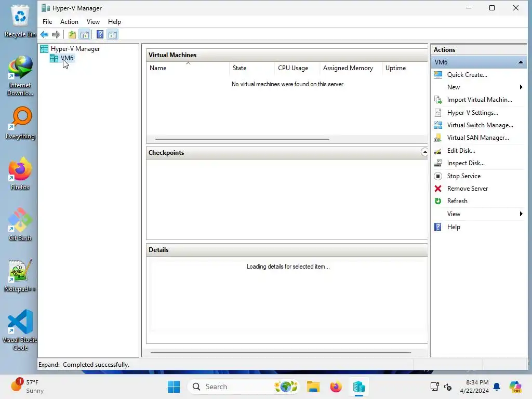Viewport: 532px width, 399px height.
Task: Select Internet Download Manager desktop icon
Action: [x=20, y=76]
